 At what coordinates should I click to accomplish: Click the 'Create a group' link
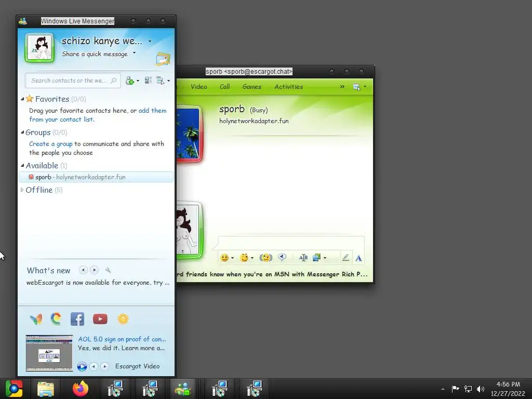[x=50, y=144]
